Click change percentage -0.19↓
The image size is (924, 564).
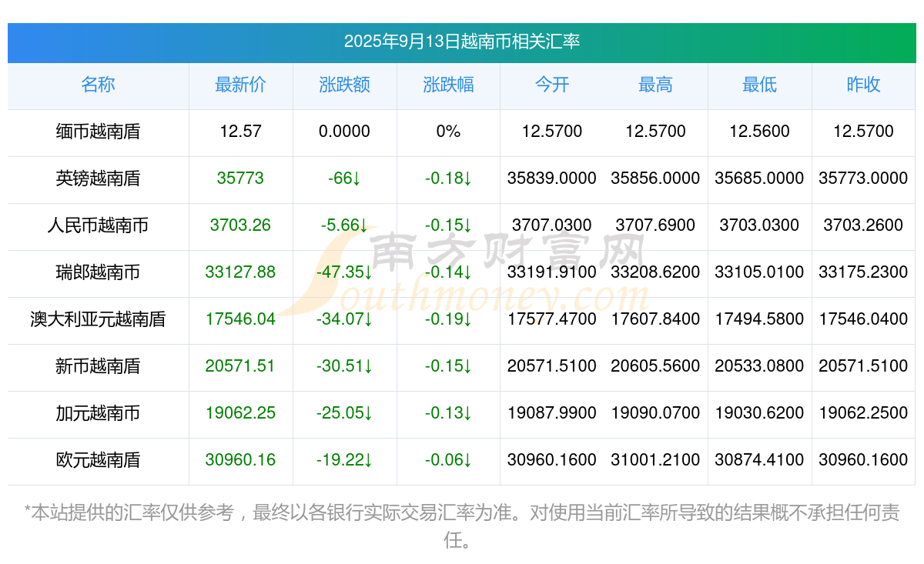(448, 319)
